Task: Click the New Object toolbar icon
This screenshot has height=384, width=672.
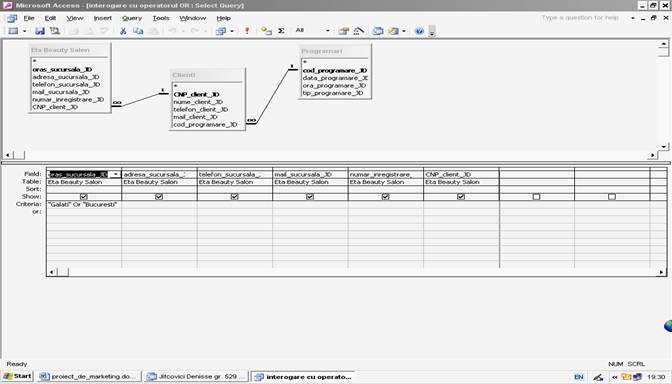Action: [393, 31]
